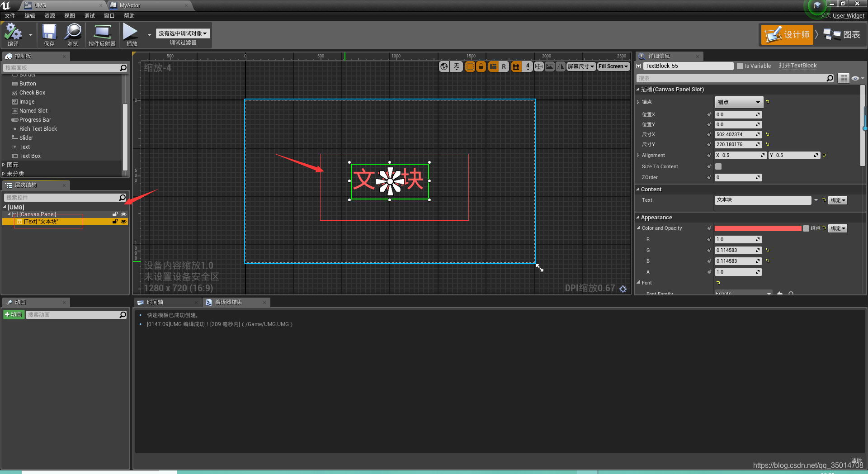
Task: Click the +动画 add animation button
Action: coord(14,315)
